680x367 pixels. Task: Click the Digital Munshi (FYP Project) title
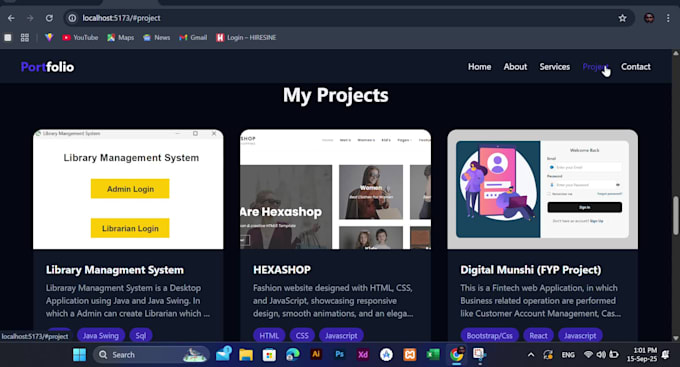point(531,270)
